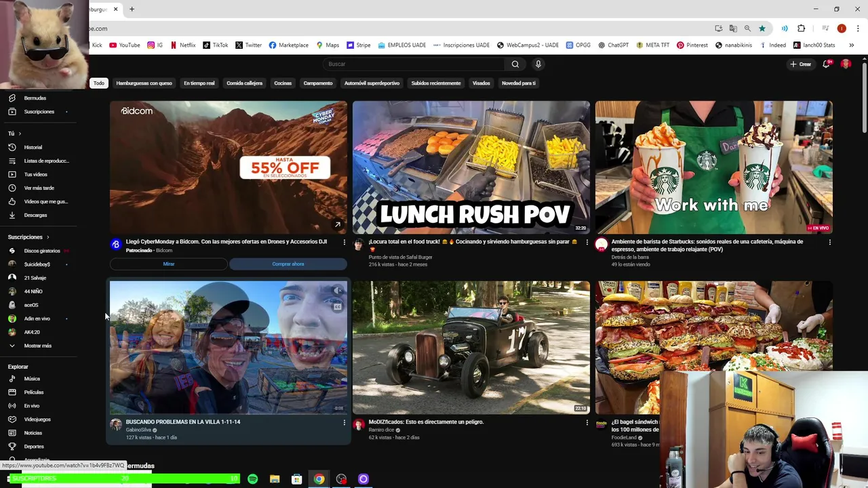868x488 pixels.
Task: Open the Adin en vivo channel
Action: (x=39, y=319)
